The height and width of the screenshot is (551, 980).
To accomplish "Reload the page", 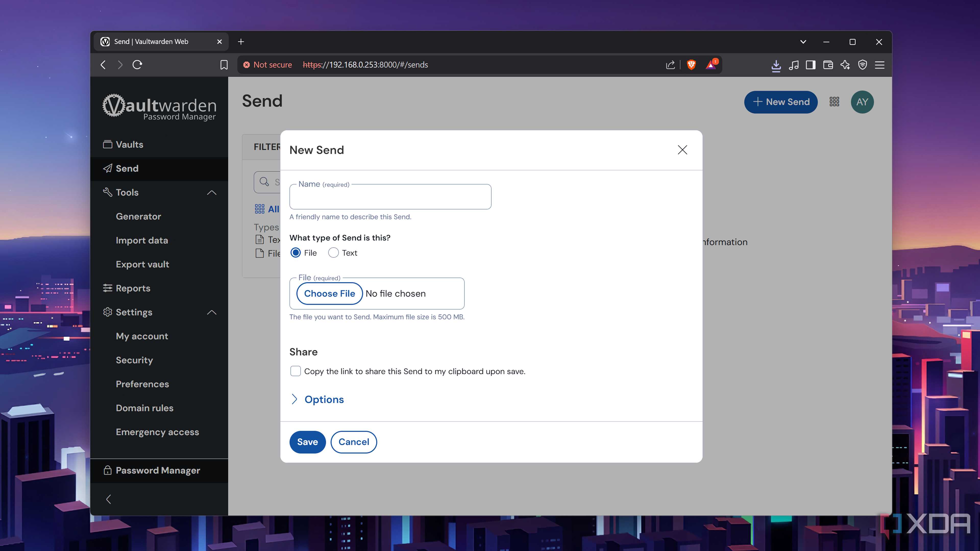I will (137, 65).
